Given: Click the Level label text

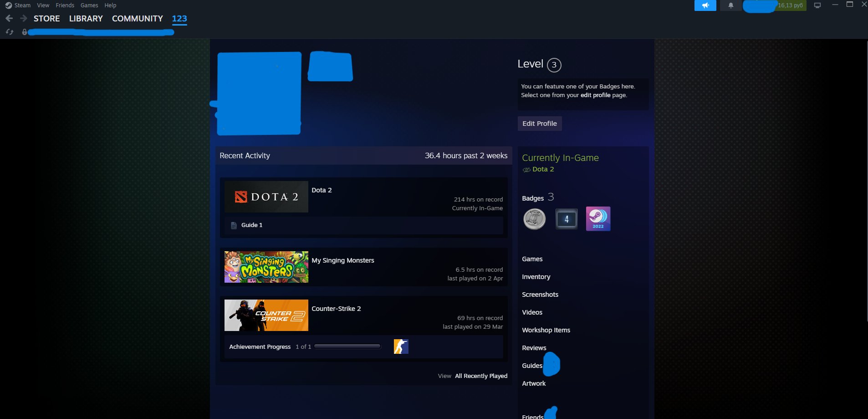Looking at the screenshot, I should pyautogui.click(x=530, y=64).
